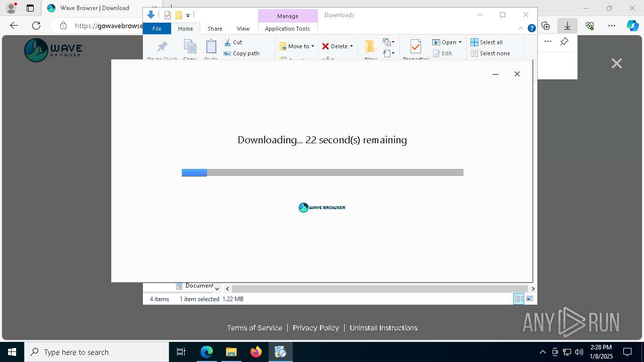This screenshot has width=644, height=362.
Task: Click the Pin to Quick access icon
Action: point(162,47)
